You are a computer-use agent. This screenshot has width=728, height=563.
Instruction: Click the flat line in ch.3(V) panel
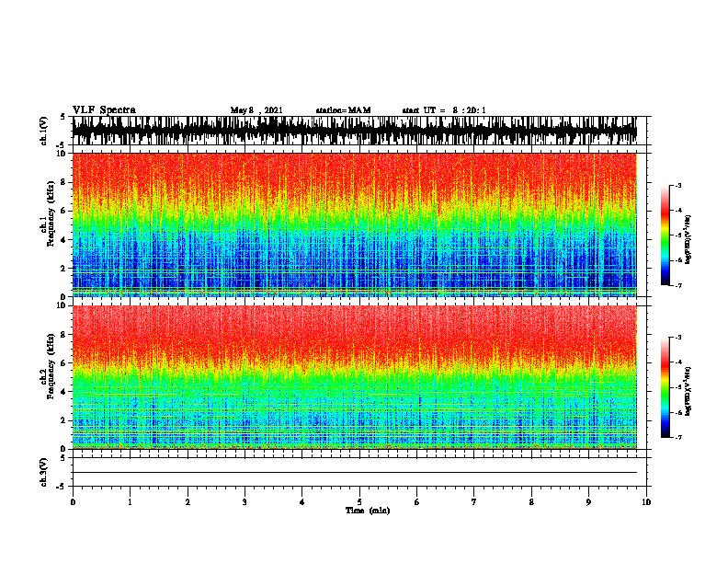(355, 473)
